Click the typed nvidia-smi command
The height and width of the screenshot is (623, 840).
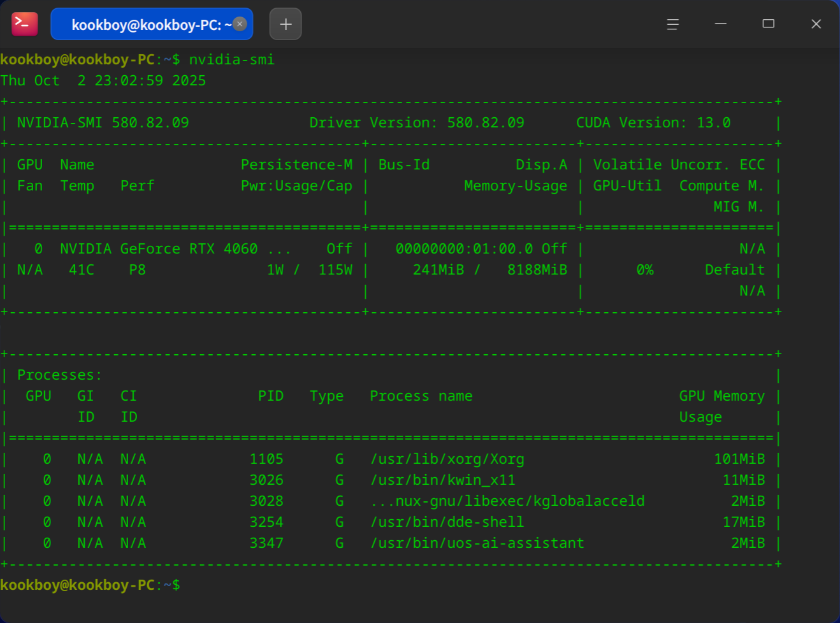[232, 60]
